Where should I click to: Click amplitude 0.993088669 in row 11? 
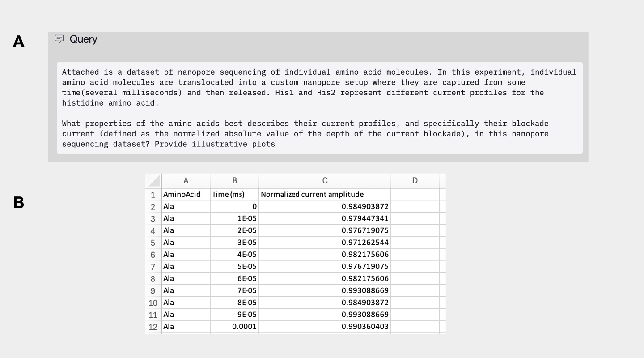pyautogui.click(x=325, y=315)
